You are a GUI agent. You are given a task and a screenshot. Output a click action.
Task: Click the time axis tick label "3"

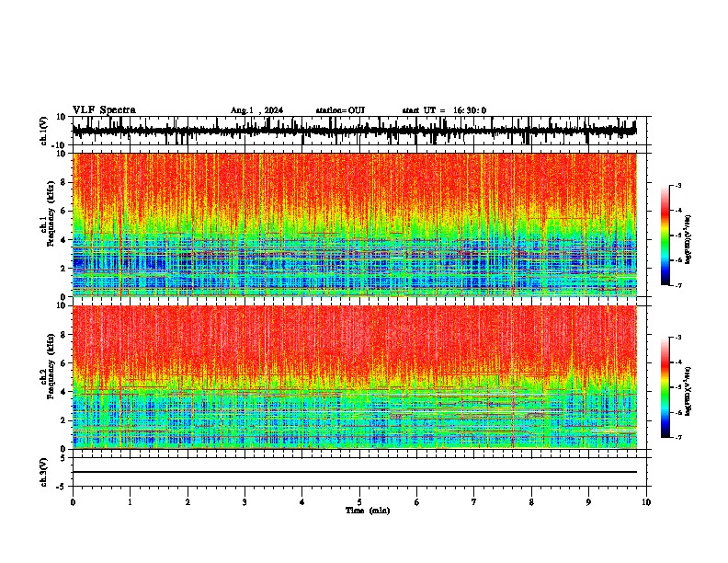click(245, 502)
